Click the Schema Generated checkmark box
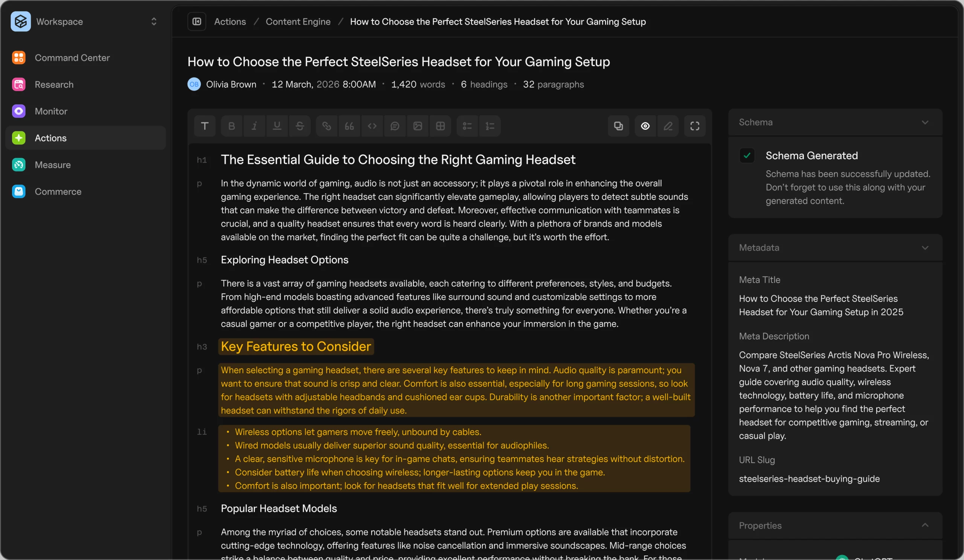Screen dimensions: 964x560 (x=747, y=155)
